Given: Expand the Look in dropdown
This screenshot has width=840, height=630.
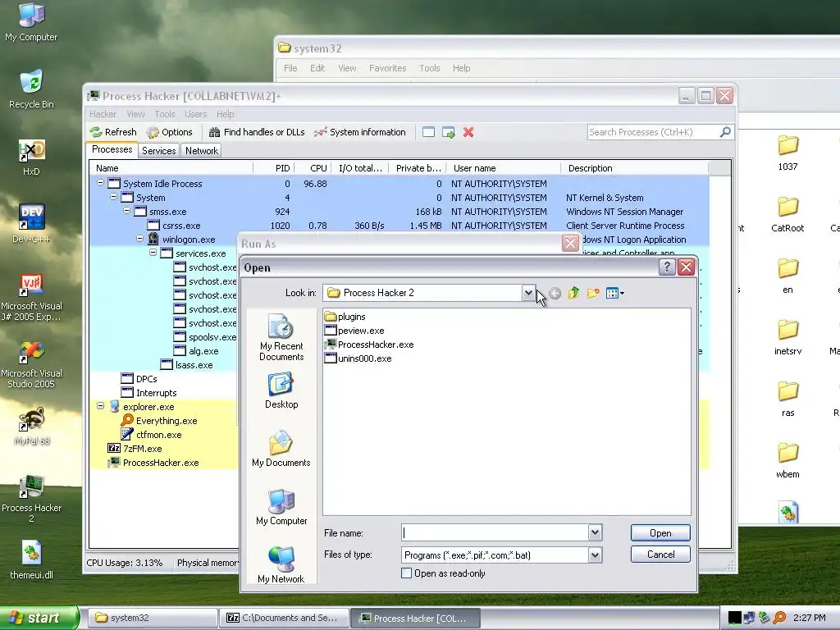Looking at the screenshot, I should pyautogui.click(x=527, y=293).
